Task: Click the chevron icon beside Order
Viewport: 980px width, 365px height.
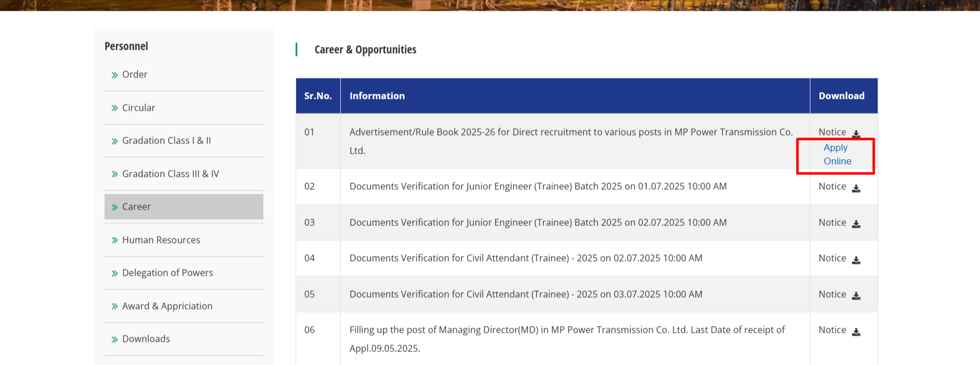Action: (115, 75)
